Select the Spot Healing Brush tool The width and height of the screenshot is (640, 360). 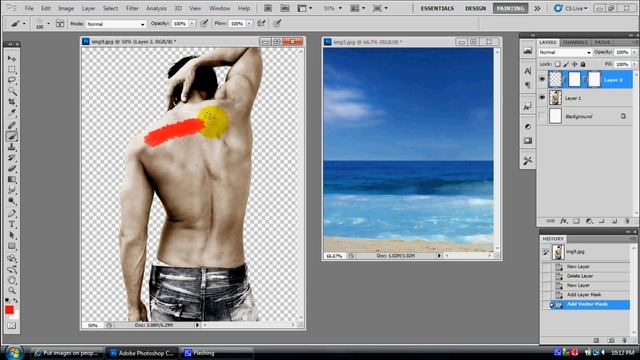12,126
